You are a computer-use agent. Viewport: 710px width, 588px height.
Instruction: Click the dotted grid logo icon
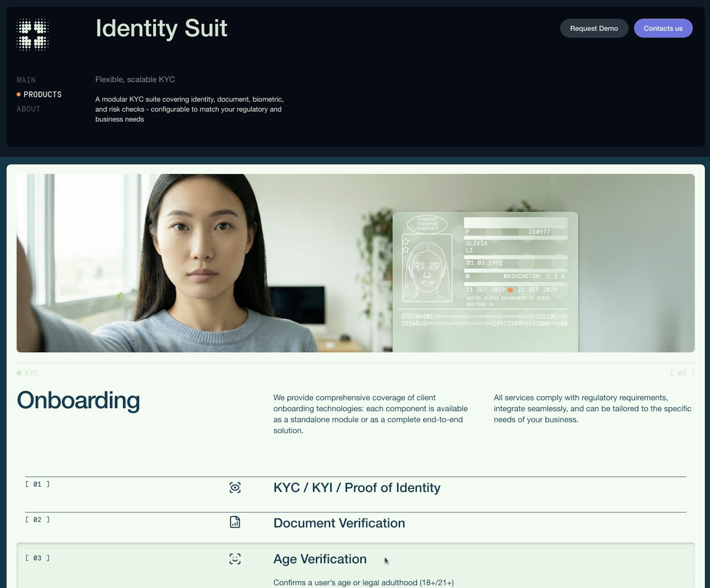coord(32,35)
